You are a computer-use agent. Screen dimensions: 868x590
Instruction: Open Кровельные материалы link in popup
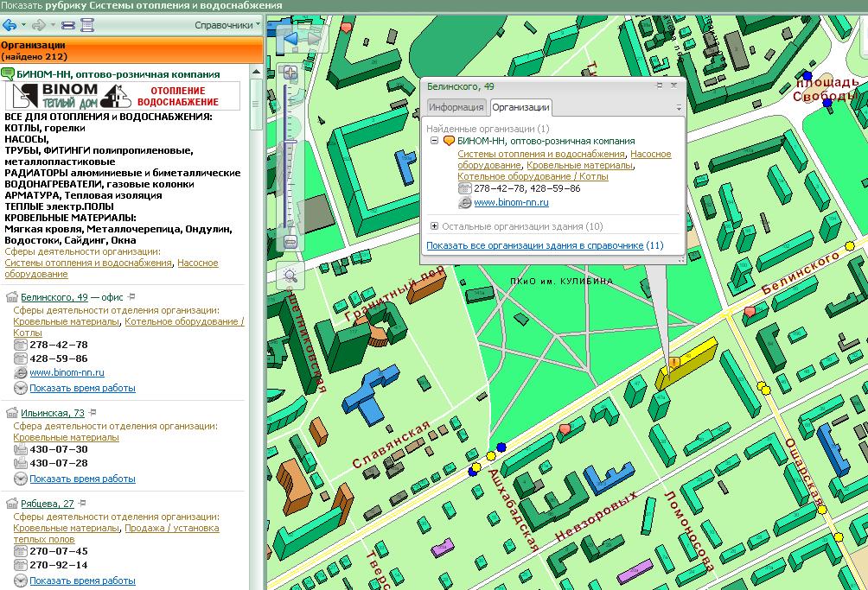(579, 165)
